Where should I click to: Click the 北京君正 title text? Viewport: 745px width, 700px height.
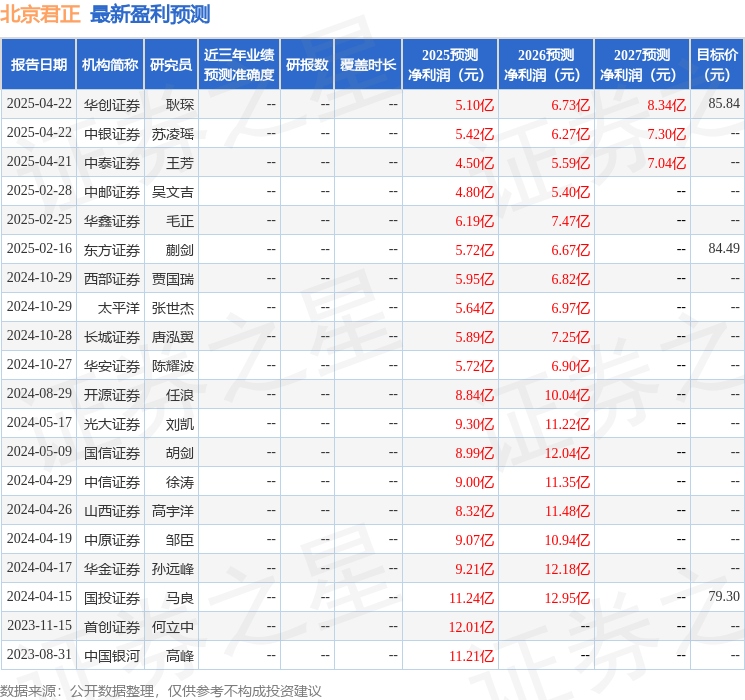42,14
